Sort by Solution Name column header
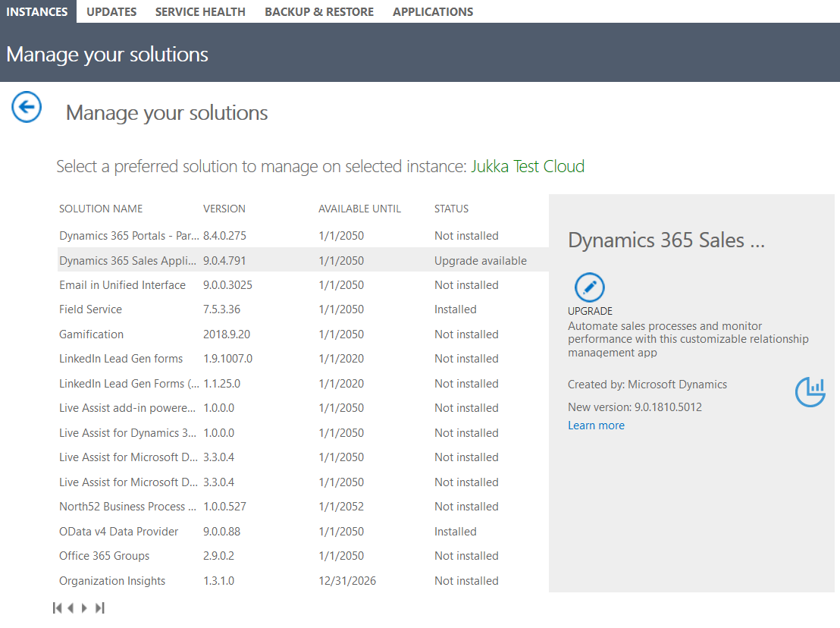The width and height of the screenshot is (840, 628). [x=101, y=209]
